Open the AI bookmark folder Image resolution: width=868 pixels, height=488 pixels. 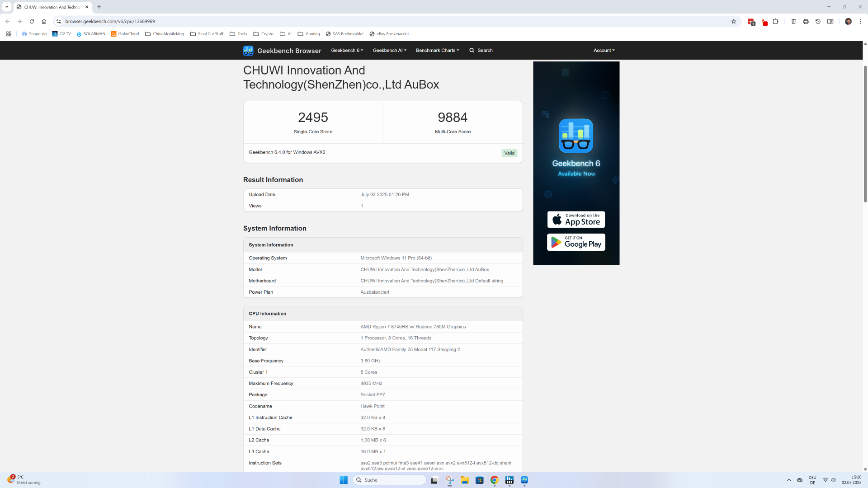[286, 34]
